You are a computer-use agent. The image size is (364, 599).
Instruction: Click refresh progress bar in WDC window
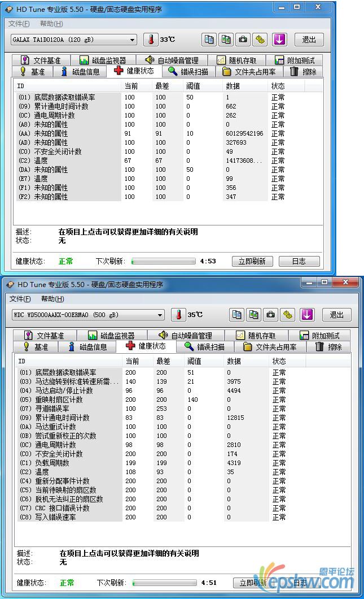point(164,583)
